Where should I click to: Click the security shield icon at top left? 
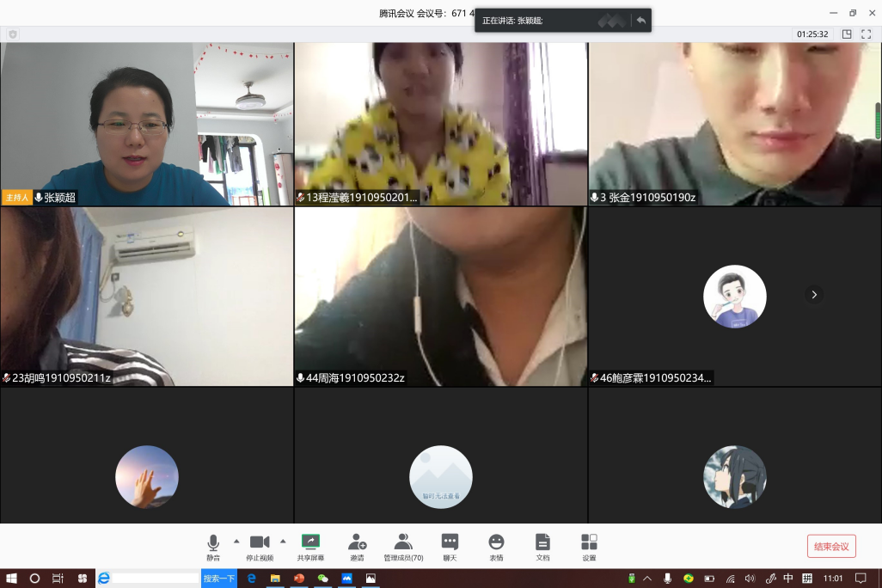click(x=12, y=34)
